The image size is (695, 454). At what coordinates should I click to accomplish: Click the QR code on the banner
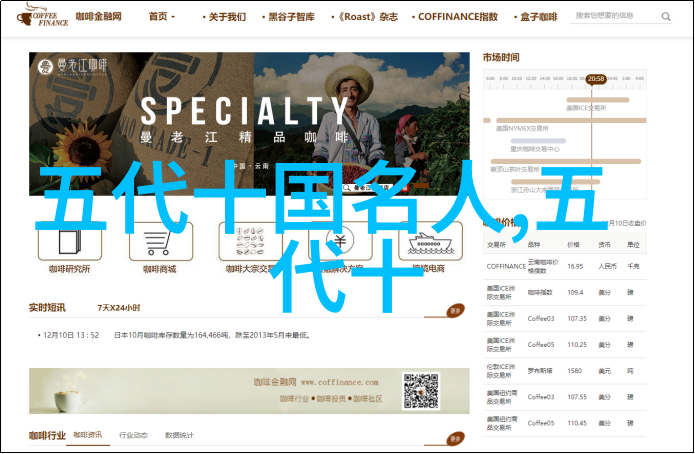[x=421, y=391]
